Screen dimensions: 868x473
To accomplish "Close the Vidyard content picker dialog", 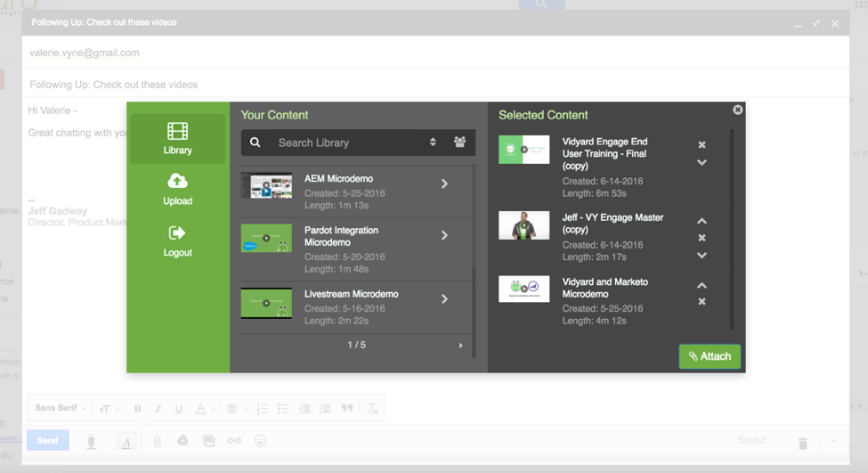I will coord(737,110).
